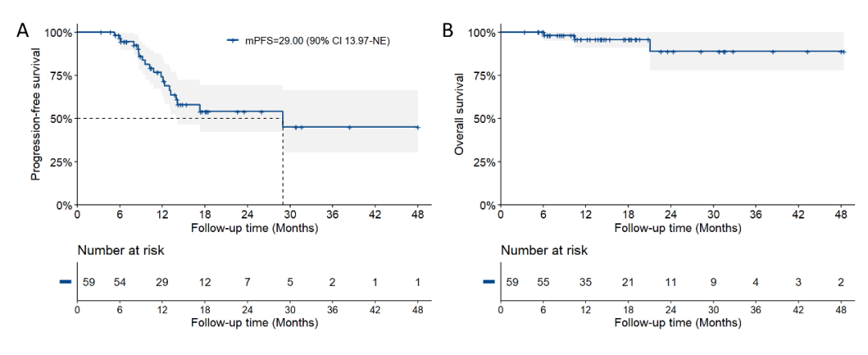Click the Follow-up time label under the Overall survival plot

(678, 228)
